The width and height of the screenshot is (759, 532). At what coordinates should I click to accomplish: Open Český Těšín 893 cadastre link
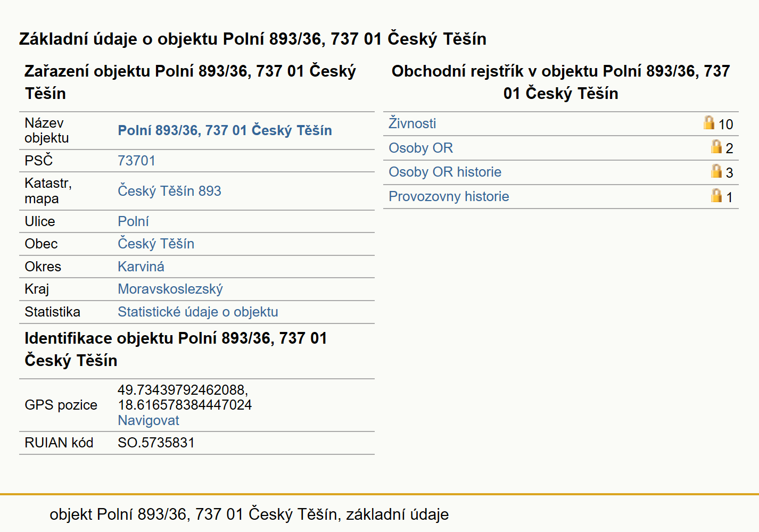point(169,190)
